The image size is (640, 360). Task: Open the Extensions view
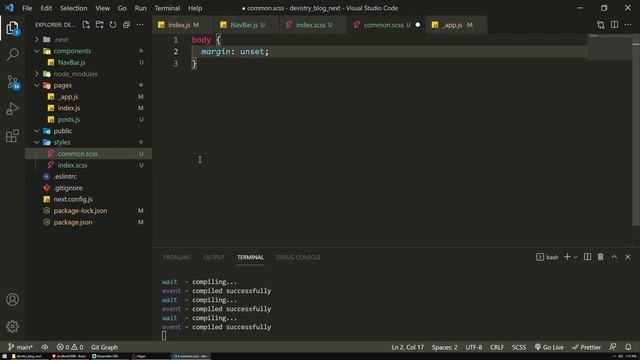12,136
